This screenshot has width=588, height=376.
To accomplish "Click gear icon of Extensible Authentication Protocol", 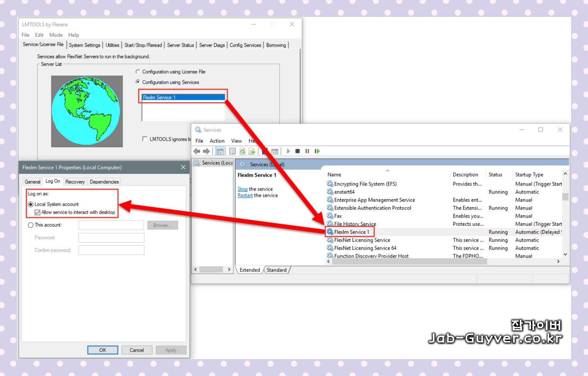I will coord(330,208).
